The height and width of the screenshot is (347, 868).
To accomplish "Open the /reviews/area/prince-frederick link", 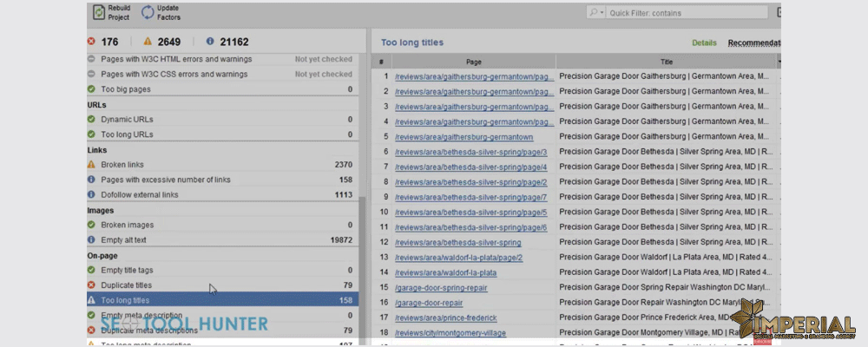I will coord(445,318).
